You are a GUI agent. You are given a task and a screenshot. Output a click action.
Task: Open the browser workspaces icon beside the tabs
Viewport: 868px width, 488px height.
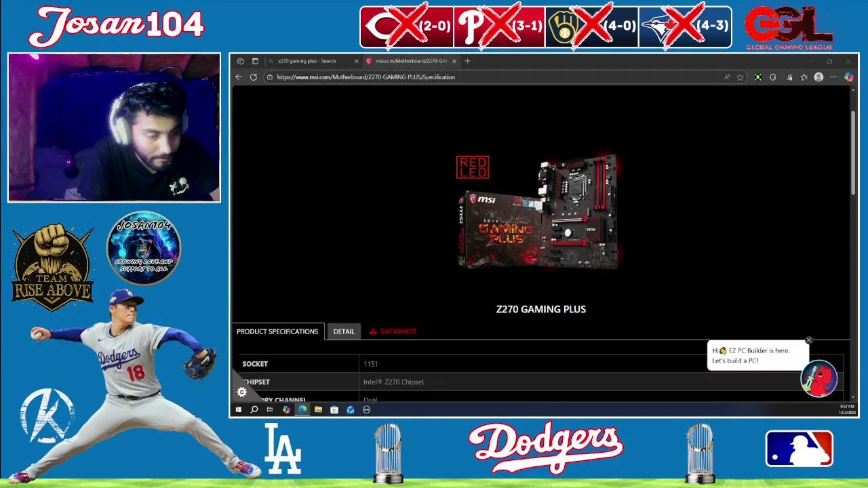241,61
